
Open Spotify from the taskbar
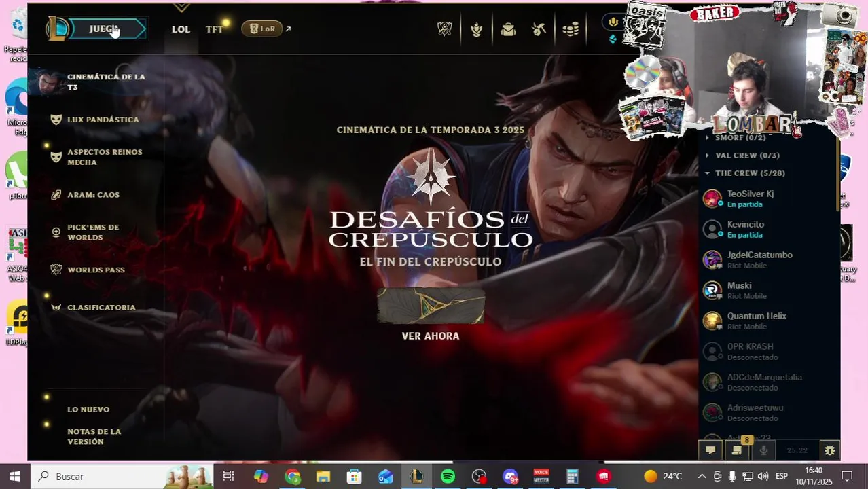(448, 476)
